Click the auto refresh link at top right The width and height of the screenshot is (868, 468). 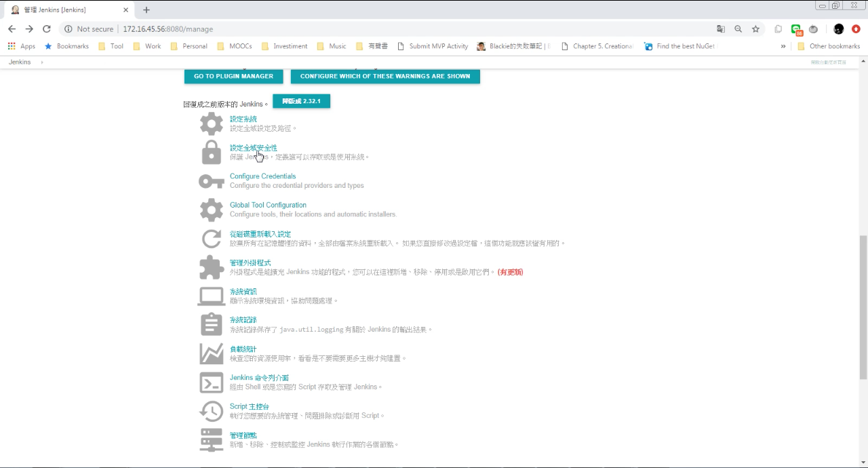tap(828, 62)
